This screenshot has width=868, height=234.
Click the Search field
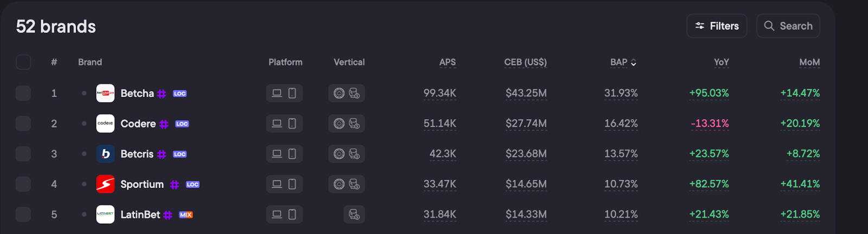(788, 26)
